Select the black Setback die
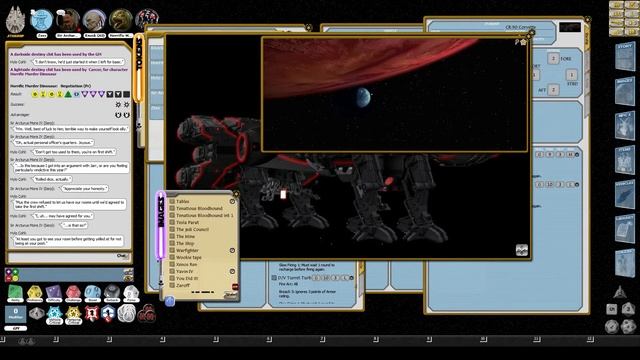Screen dimensions: 640x360 111,293
